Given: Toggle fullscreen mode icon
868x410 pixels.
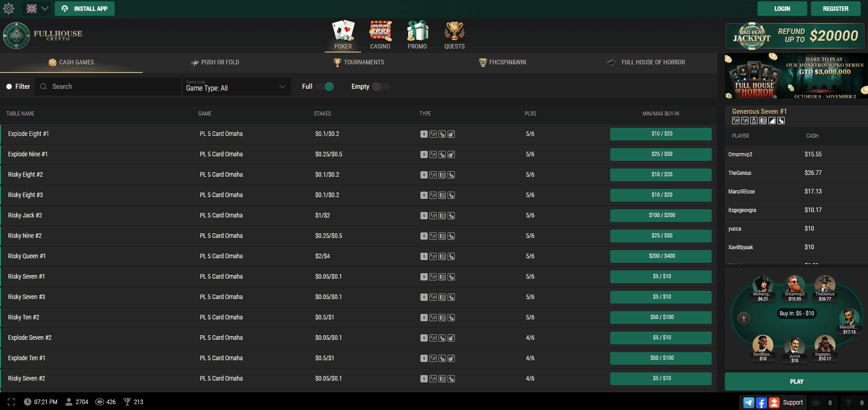Looking at the screenshot, I should pyautogui.click(x=11, y=402).
